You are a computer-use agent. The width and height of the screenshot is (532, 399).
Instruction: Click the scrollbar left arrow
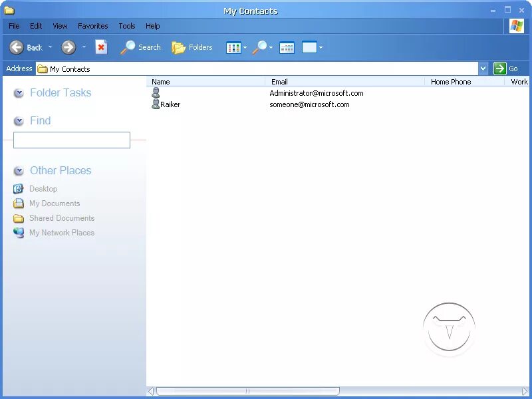click(x=151, y=391)
